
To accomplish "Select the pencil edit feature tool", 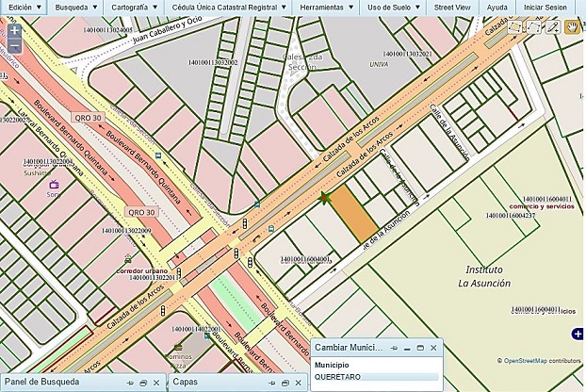I will click(553, 27).
